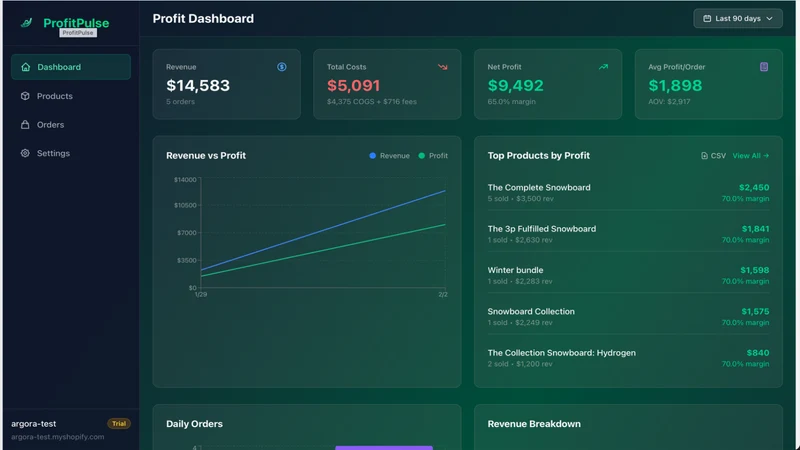Click the $1,898 avg profit value

(x=675, y=85)
